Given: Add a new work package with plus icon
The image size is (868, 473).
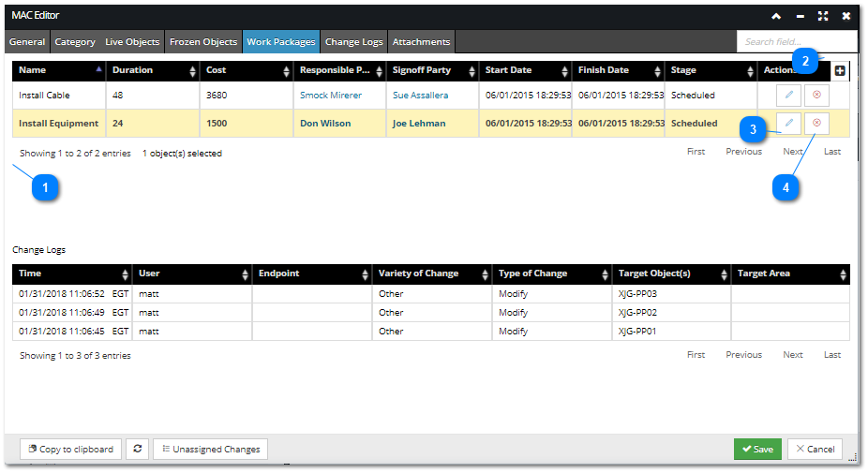Looking at the screenshot, I should click(x=840, y=71).
